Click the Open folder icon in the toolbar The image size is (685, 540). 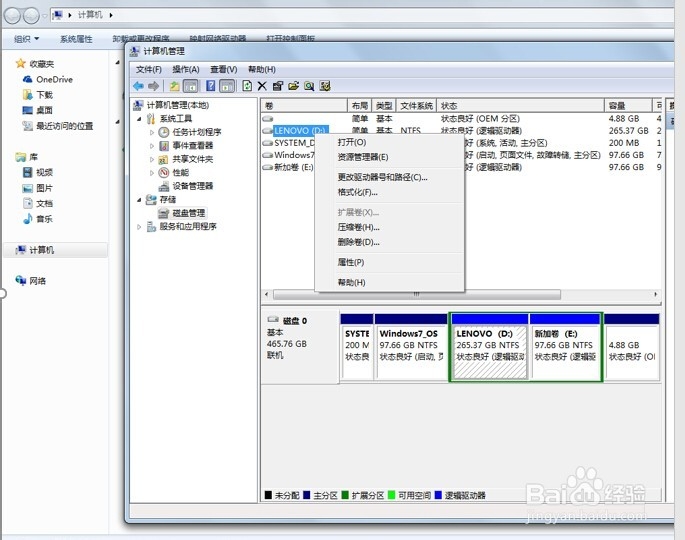click(x=293, y=86)
